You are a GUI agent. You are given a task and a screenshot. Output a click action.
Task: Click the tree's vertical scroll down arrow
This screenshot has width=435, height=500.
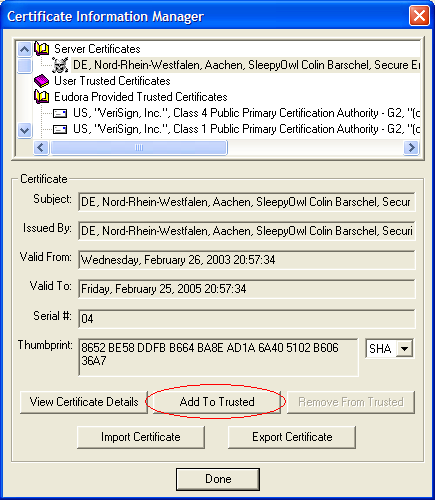click(x=24, y=130)
